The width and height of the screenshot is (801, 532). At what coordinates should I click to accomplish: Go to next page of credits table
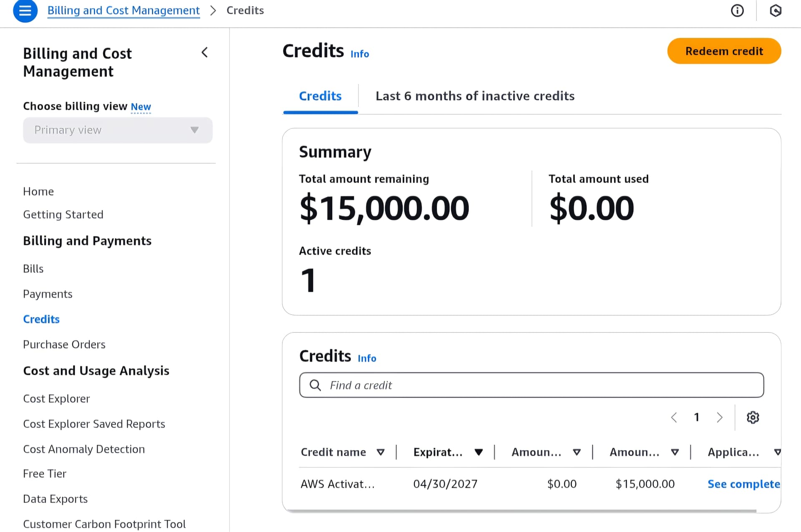coord(720,417)
